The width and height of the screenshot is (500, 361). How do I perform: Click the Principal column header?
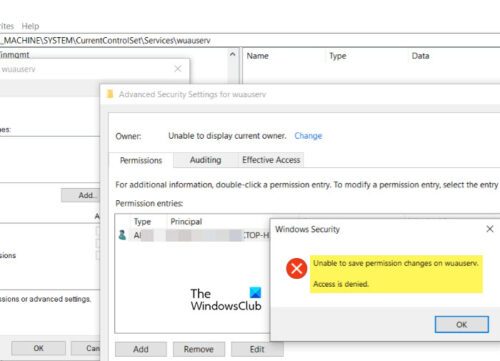pyautogui.click(x=186, y=222)
